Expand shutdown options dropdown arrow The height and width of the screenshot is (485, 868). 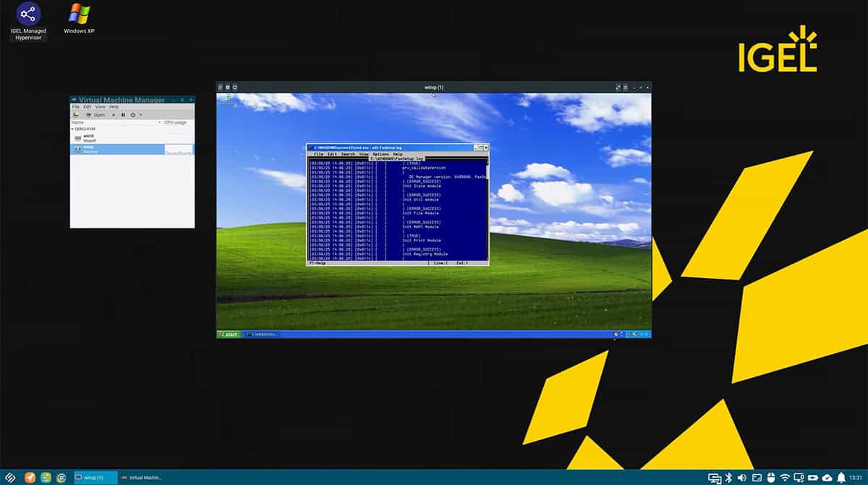[x=140, y=114]
